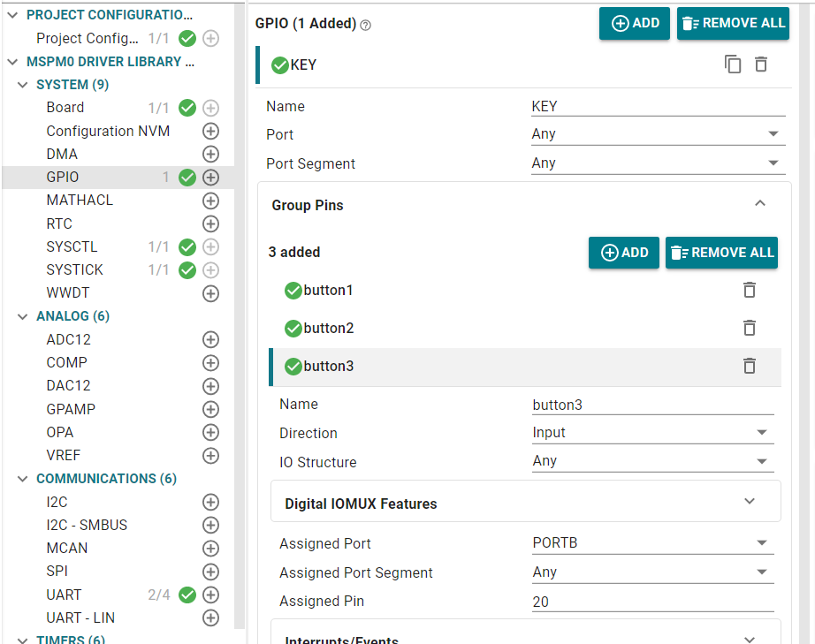Delete the button3 pin
Image resolution: width=815 pixels, height=644 pixels.
point(749,366)
